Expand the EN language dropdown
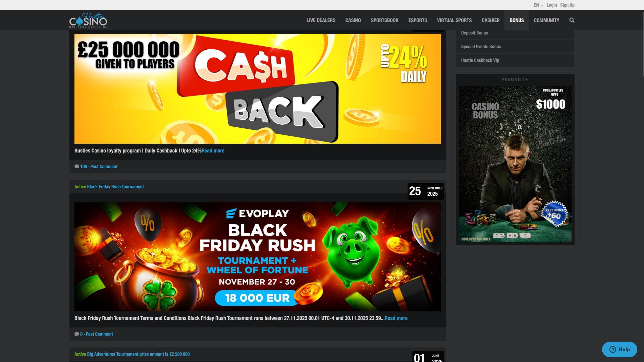This screenshot has width=644, height=362. (537, 5)
